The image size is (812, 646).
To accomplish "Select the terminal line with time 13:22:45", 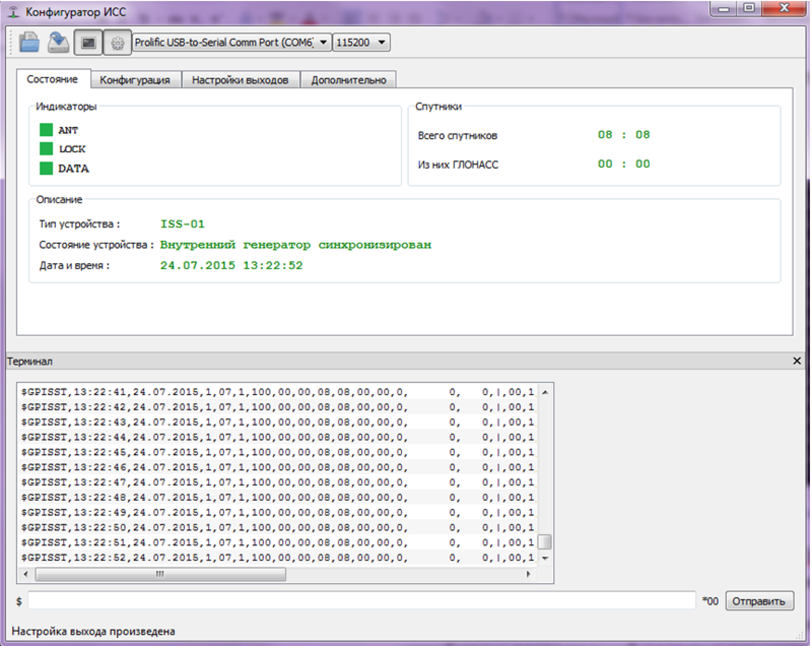I will pos(278,453).
